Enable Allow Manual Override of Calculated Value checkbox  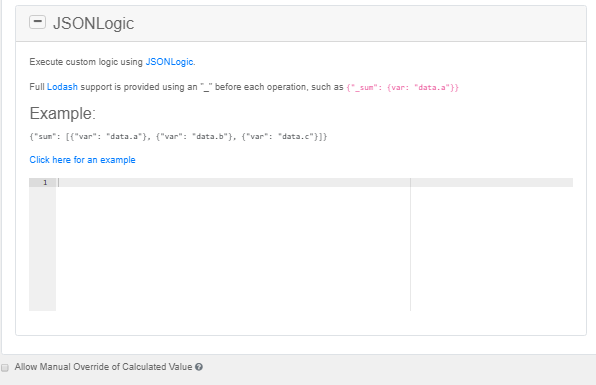[x=5, y=368]
